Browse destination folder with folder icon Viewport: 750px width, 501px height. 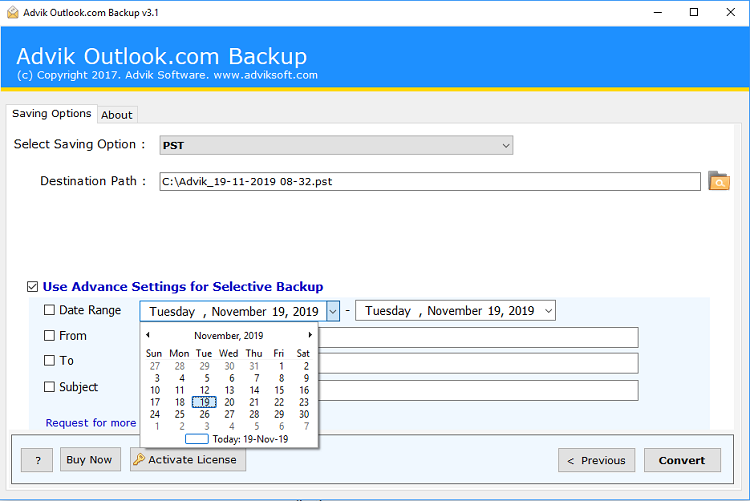(718, 181)
